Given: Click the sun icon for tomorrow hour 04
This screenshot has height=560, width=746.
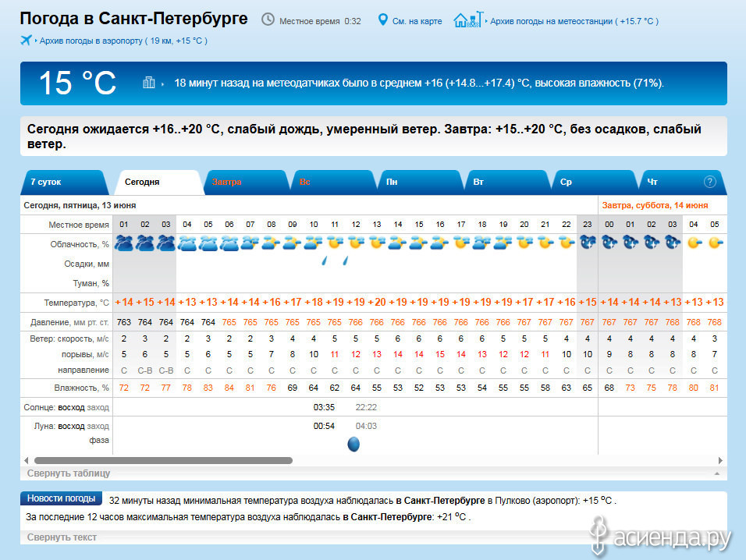Looking at the screenshot, I should click(694, 243).
